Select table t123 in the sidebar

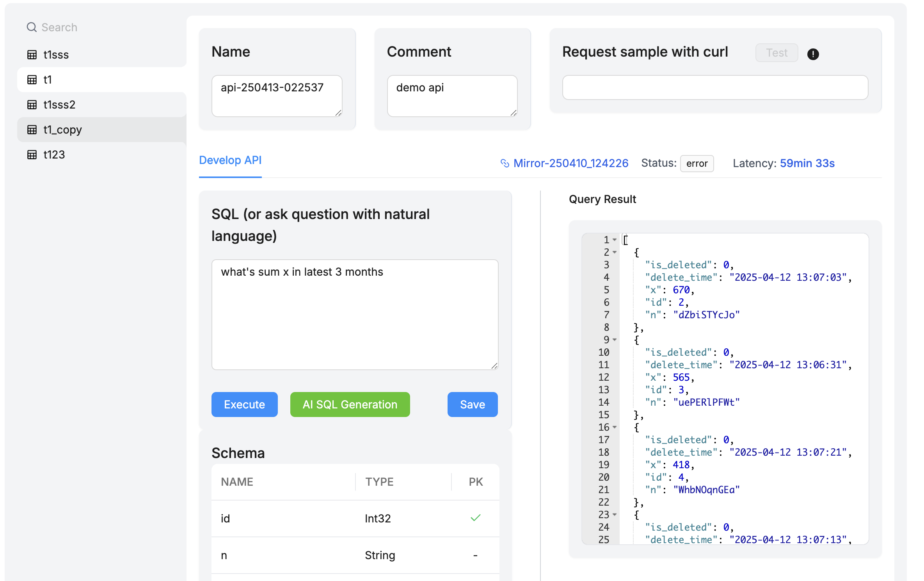click(102, 155)
